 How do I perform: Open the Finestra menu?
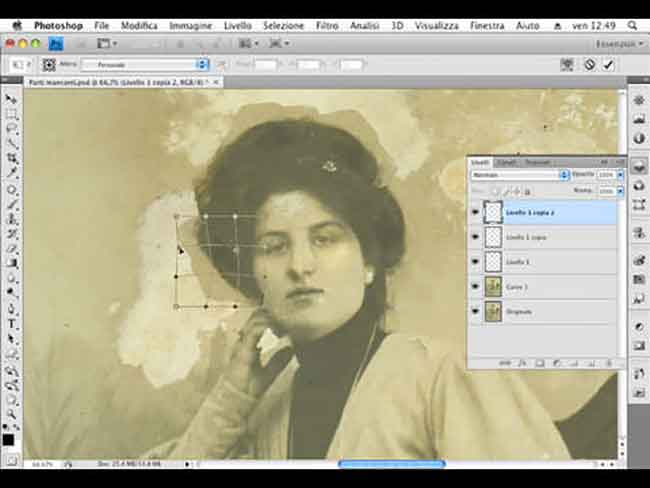(487, 26)
